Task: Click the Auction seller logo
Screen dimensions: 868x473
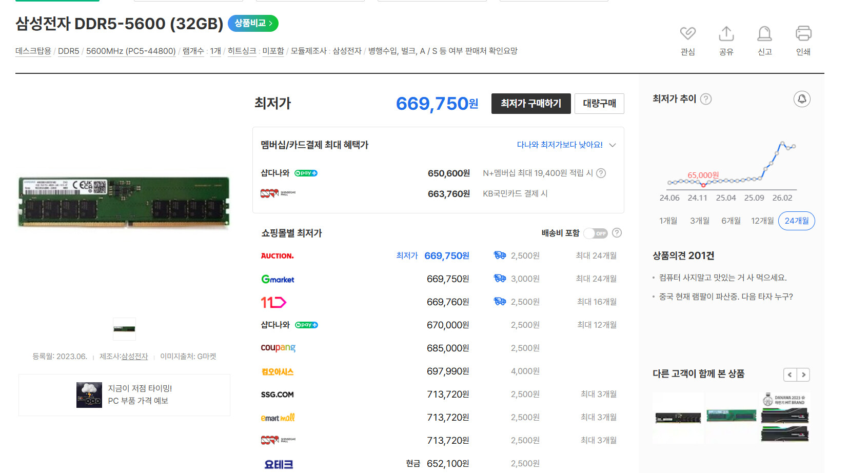Action: pos(277,256)
